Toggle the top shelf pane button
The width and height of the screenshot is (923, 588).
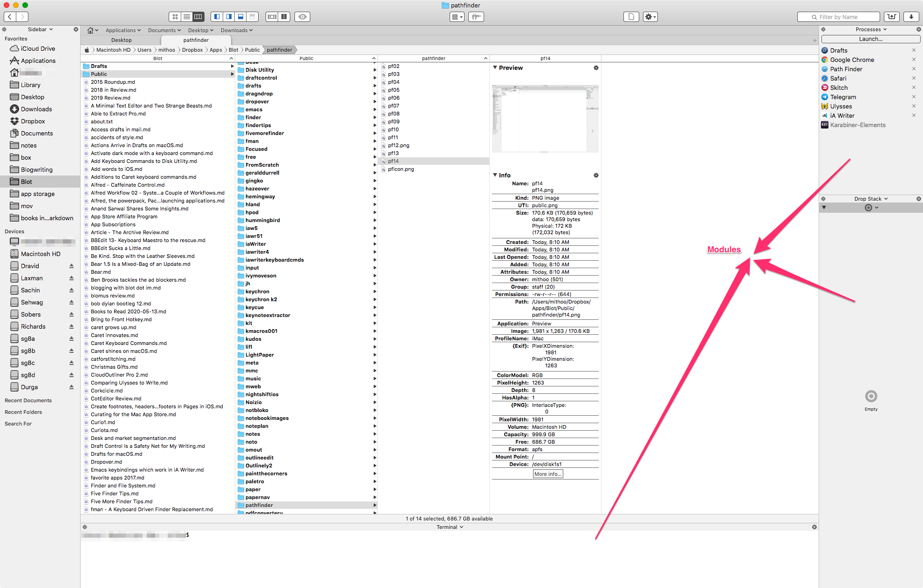[x=252, y=17]
